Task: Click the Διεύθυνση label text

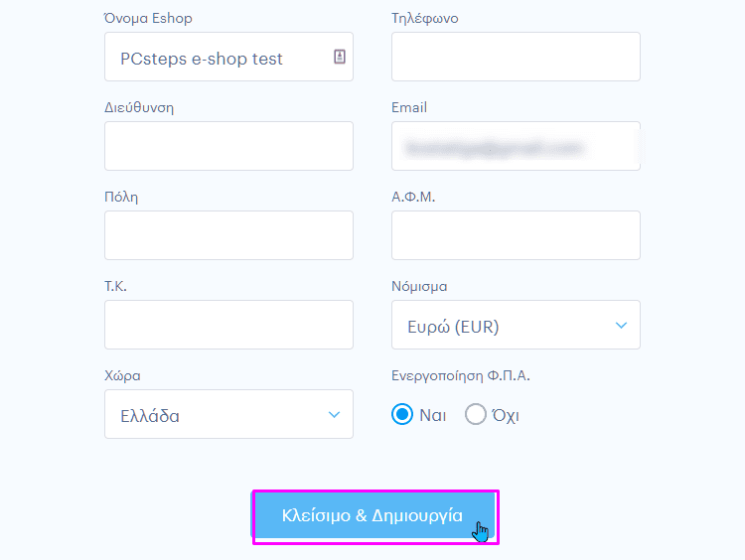Action: click(139, 108)
